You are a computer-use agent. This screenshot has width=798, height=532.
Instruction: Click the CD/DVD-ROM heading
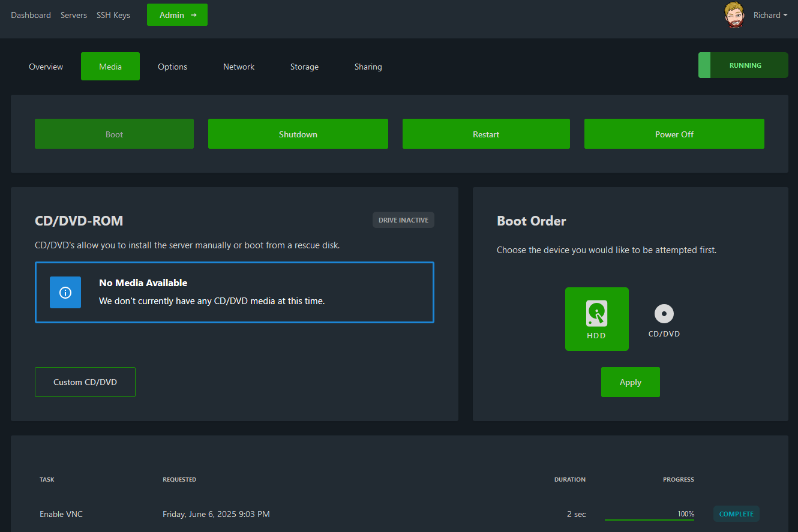click(x=79, y=221)
